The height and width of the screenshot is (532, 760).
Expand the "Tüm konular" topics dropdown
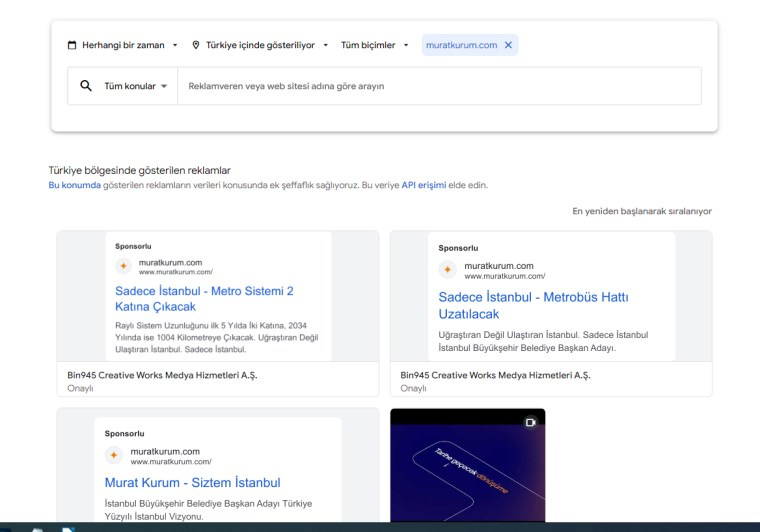click(x=135, y=86)
